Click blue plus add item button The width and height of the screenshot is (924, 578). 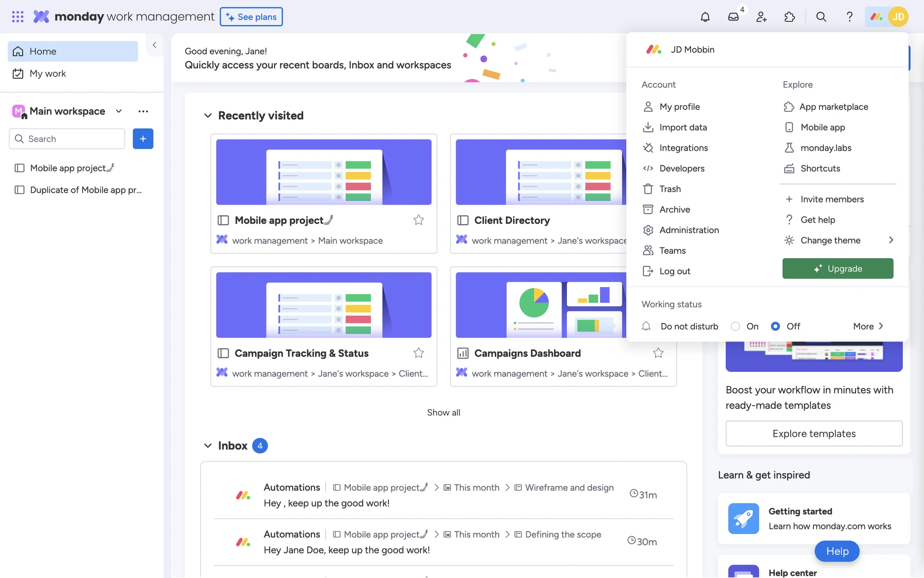143,139
